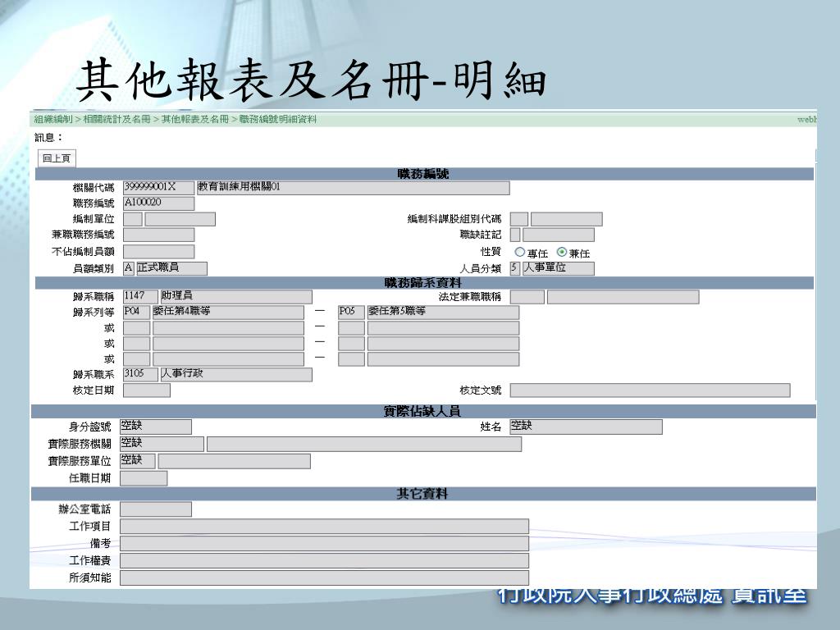The image size is (840, 630).
Task: Click the 委任第5職等 field
Action: [x=443, y=313]
